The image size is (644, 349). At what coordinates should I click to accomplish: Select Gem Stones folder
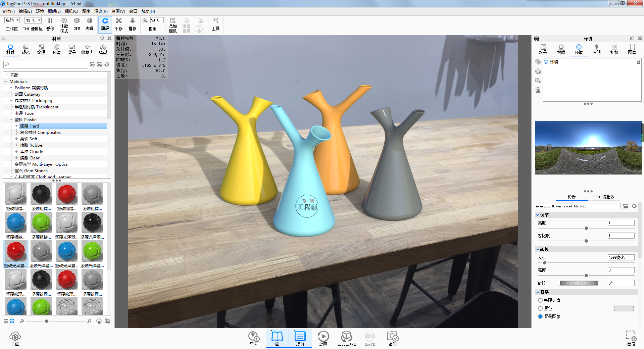coord(31,170)
